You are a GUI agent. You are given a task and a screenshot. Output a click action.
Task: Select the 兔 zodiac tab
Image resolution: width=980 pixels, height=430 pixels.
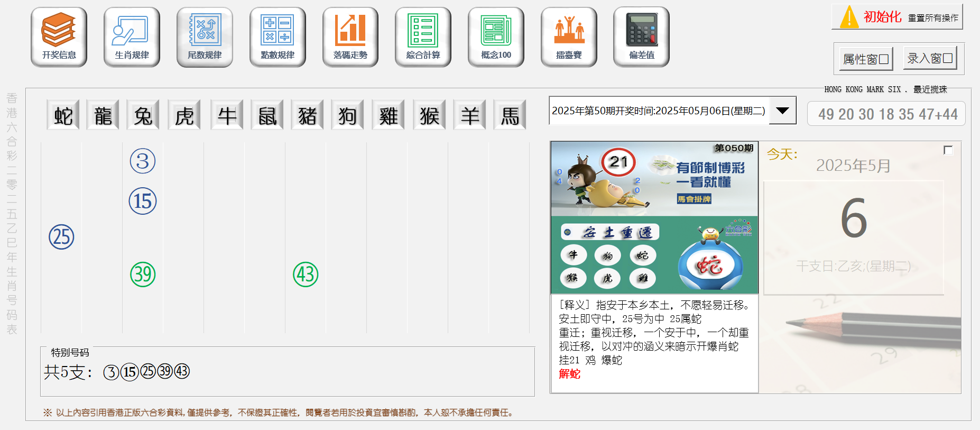tap(143, 115)
